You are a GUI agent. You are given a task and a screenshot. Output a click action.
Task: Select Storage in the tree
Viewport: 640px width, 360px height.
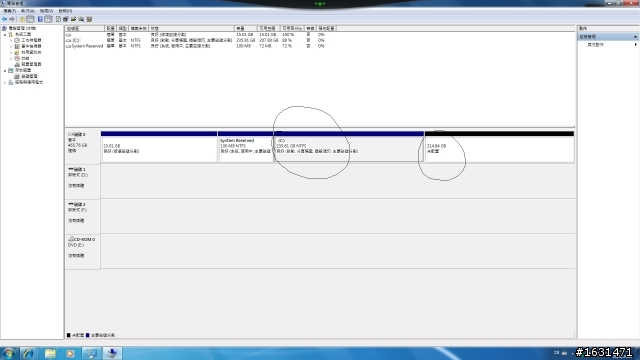(x=23, y=70)
